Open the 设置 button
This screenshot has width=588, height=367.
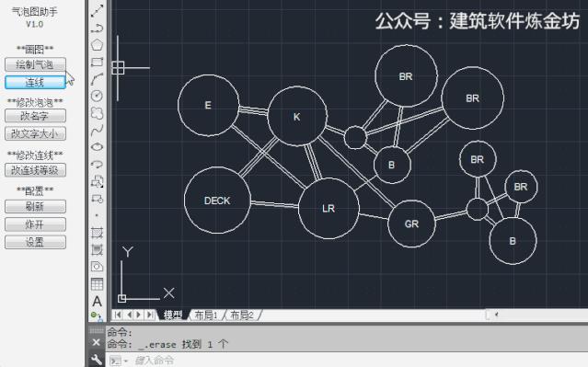pos(35,242)
